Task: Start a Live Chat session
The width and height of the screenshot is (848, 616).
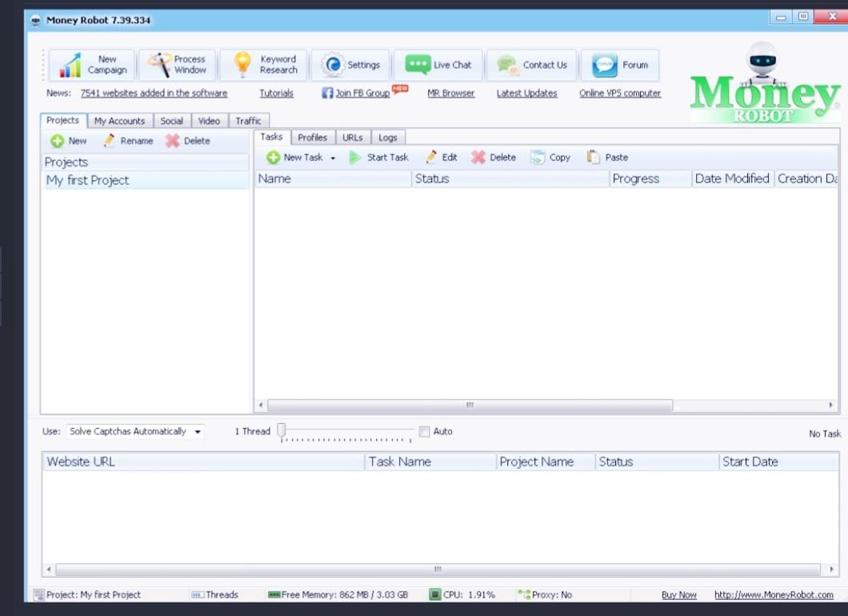Action: pos(438,65)
